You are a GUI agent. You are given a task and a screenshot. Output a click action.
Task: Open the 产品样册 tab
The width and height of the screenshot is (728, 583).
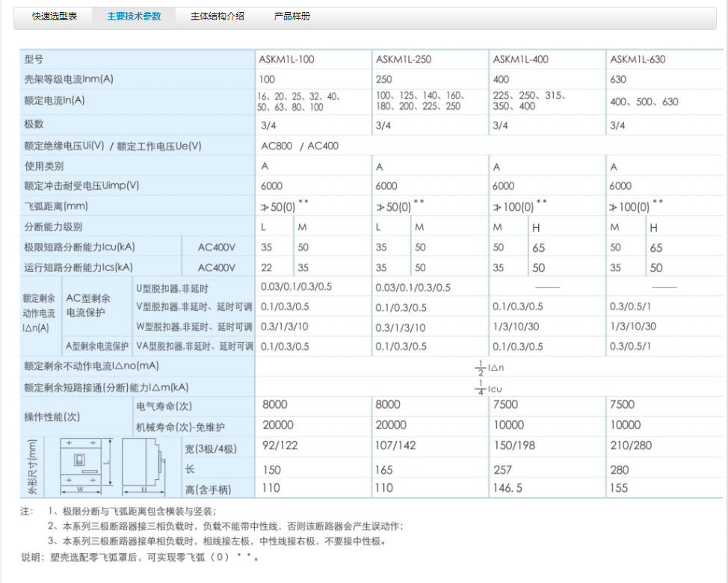pos(292,16)
